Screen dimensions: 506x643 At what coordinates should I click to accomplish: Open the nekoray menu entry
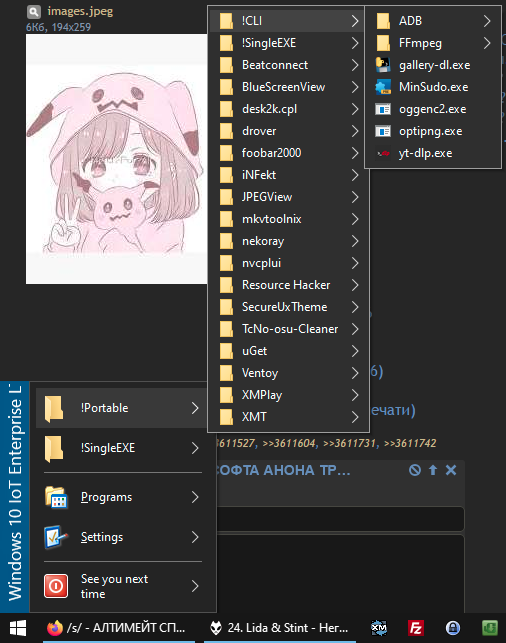coord(289,241)
